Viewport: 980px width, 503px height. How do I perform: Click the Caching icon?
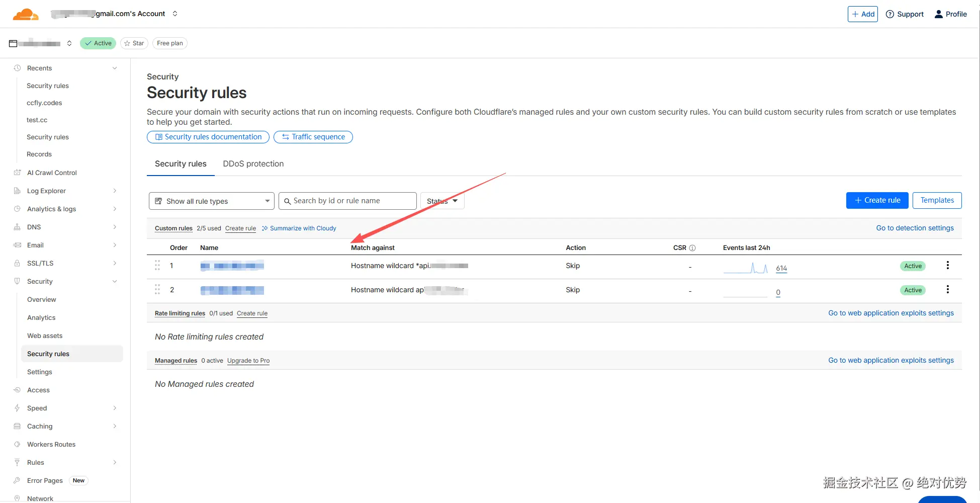17,426
